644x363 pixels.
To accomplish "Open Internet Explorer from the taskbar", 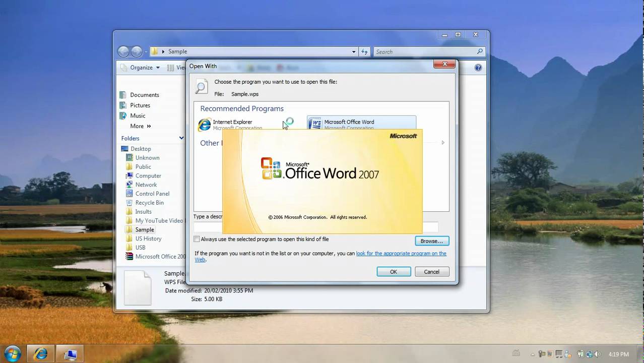I will point(40,354).
